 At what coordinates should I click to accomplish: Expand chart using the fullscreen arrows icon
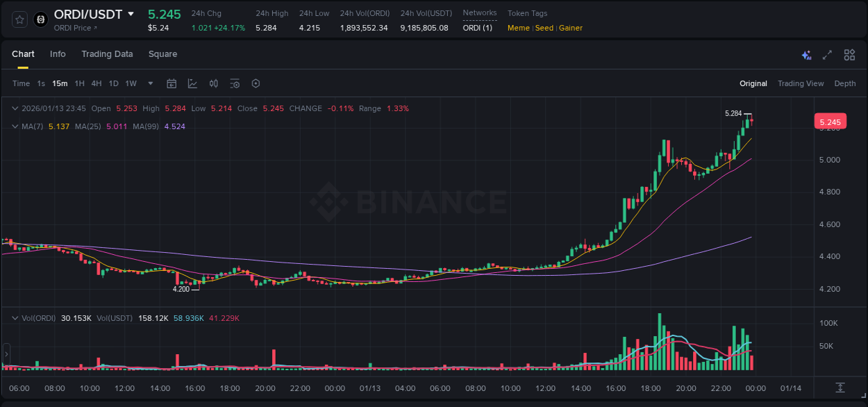(827, 54)
